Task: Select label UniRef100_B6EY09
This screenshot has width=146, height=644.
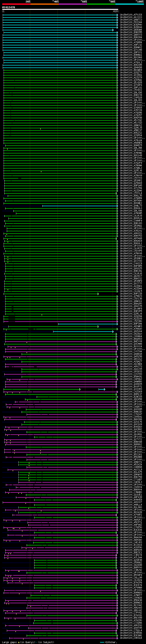Action: [x=131, y=342]
